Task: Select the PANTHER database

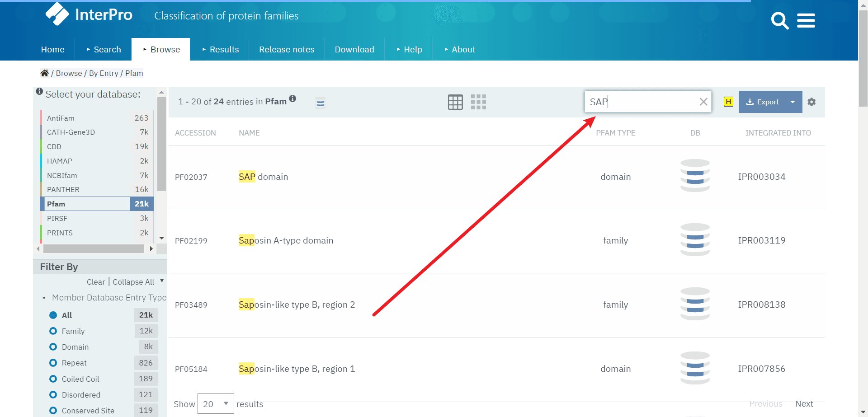Action: [97, 189]
